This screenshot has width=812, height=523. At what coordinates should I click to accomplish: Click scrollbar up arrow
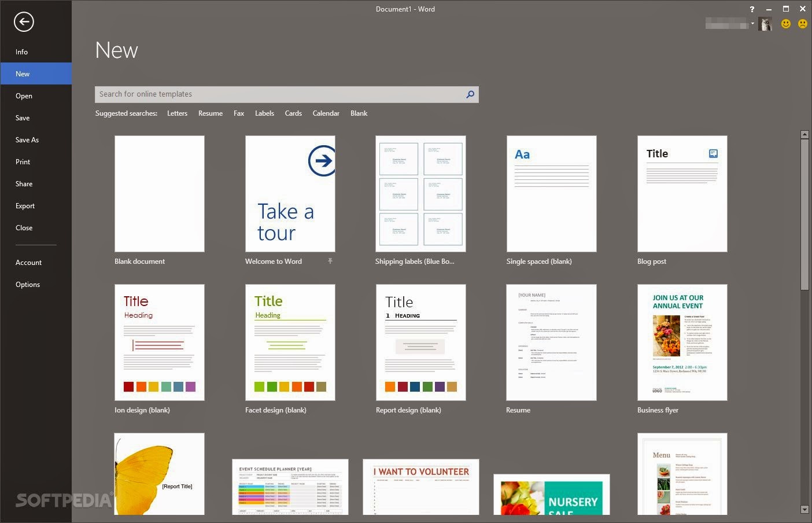click(804, 135)
